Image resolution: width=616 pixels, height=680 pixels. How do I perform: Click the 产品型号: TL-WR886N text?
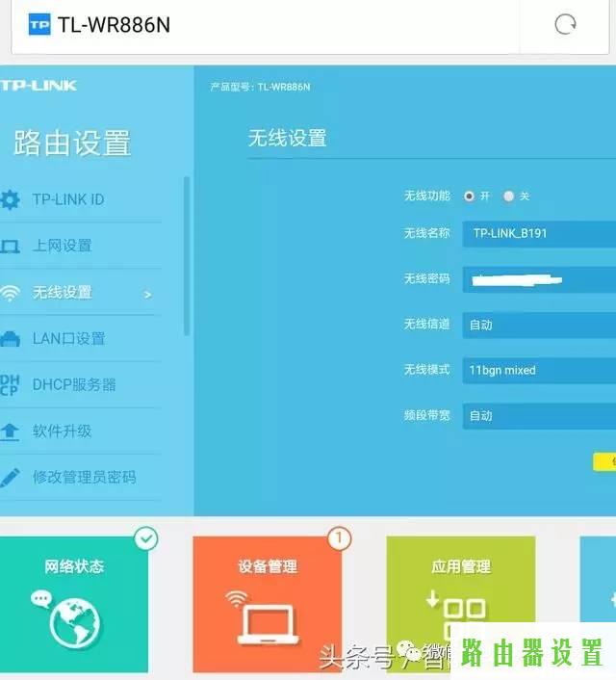(260, 88)
